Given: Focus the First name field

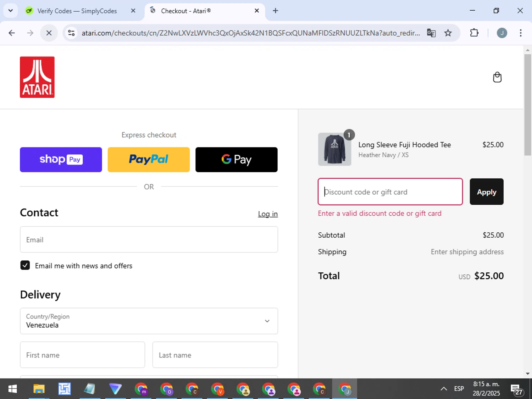Looking at the screenshot, I should pos(83,355).
